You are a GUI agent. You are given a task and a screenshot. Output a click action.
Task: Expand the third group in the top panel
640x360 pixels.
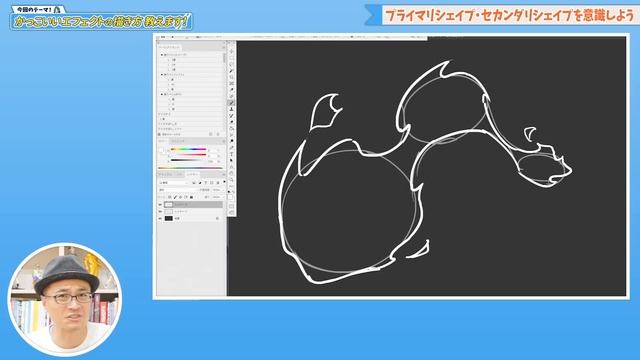[162, 94]
